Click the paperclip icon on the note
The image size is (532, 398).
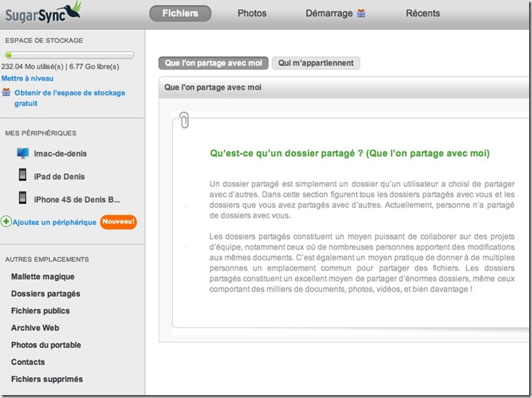tap(184, 120)
